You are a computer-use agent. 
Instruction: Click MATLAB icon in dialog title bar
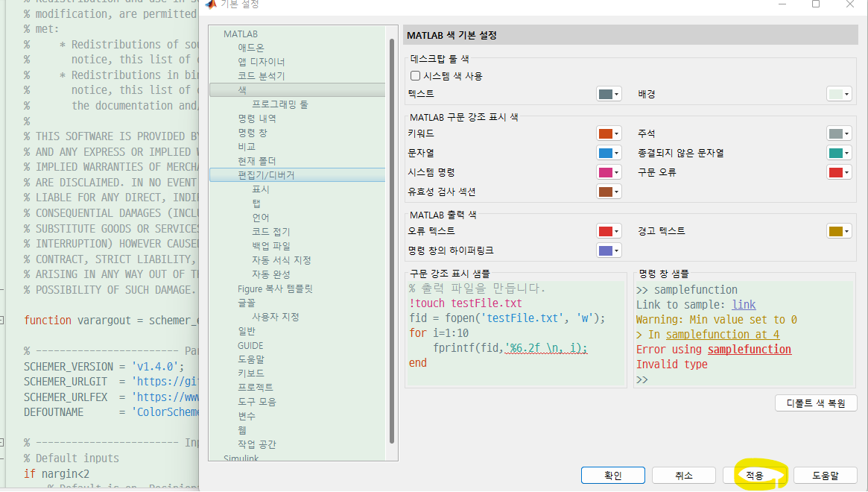(210, 4)
